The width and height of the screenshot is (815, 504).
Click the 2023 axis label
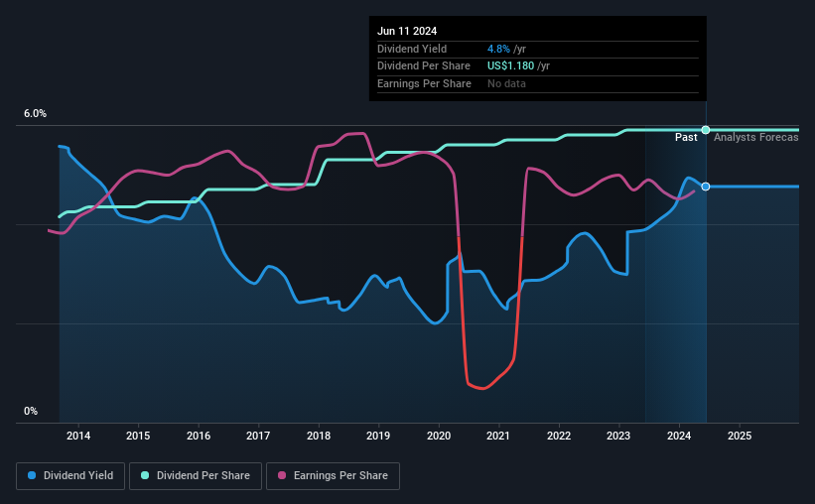click(x=618, y=436)
